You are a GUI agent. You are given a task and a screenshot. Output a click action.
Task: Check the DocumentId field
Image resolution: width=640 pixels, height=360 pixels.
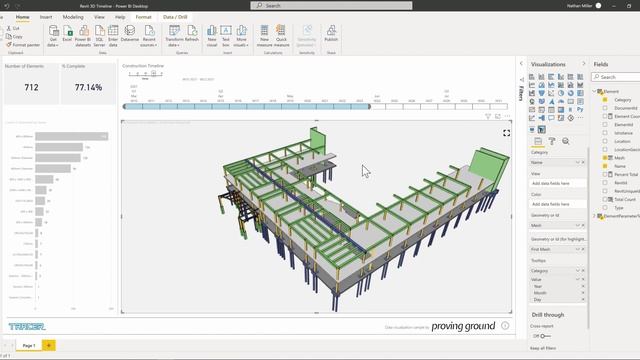(x=605, y=108)
